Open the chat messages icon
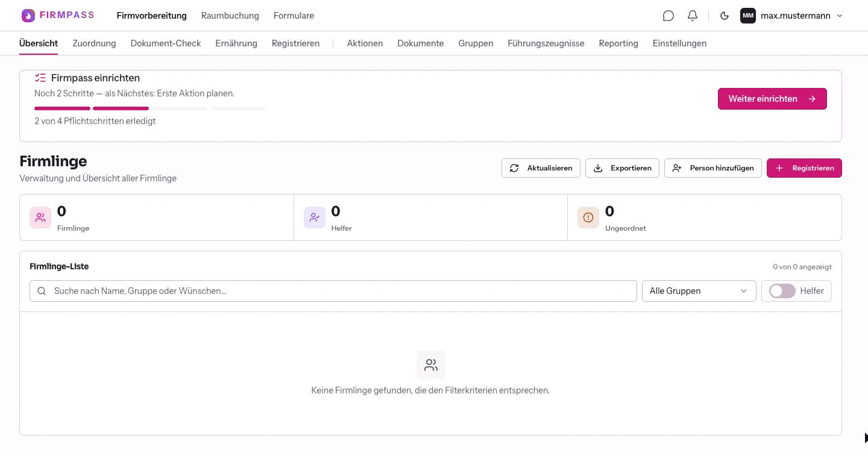 click(x=668, y=16)
